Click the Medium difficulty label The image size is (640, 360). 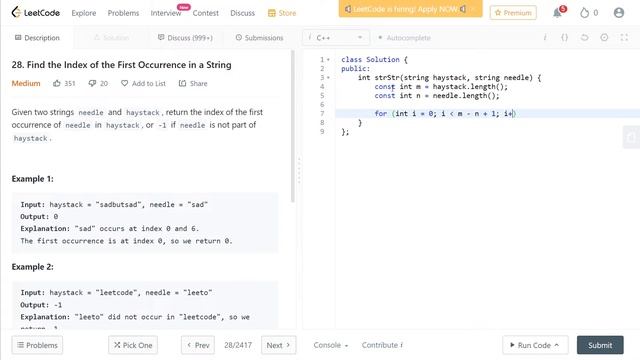pos(26,83)
